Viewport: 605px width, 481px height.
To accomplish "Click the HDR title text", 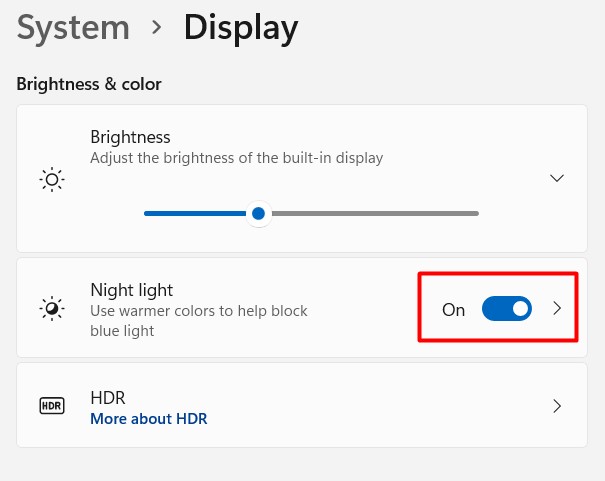I will coord(107,397).
